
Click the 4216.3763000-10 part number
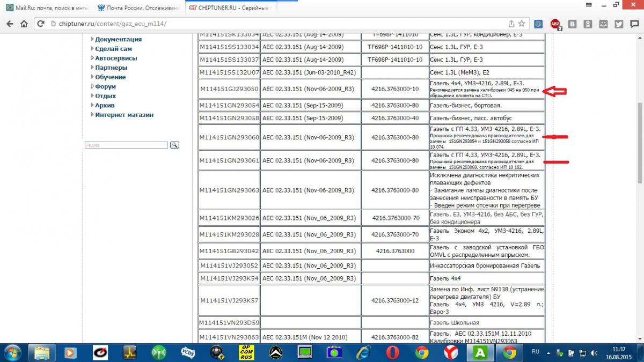(x=395, y=88)
